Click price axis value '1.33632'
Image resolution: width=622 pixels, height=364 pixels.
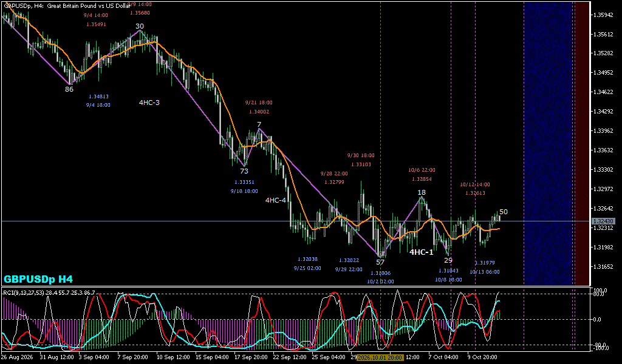coord(603,150)
